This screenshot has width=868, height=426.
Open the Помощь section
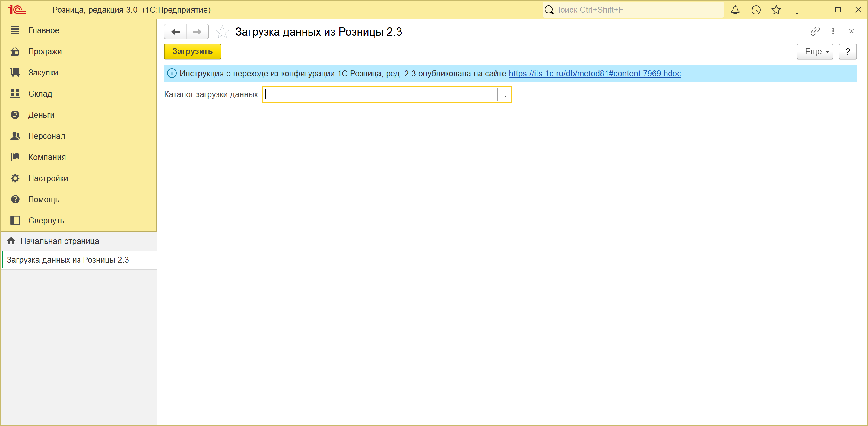pos(78,199)
